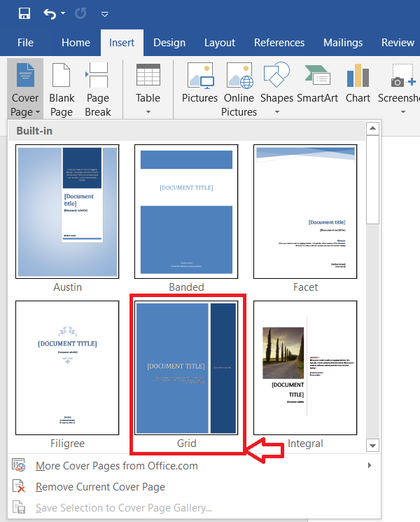Screen dimensions: 420x522
Task: Click the Save Selection gallery icon
Action: 19,507
